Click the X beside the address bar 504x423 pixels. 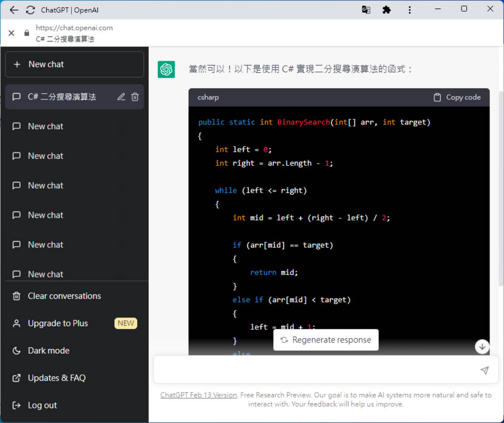tap(12, 33)
